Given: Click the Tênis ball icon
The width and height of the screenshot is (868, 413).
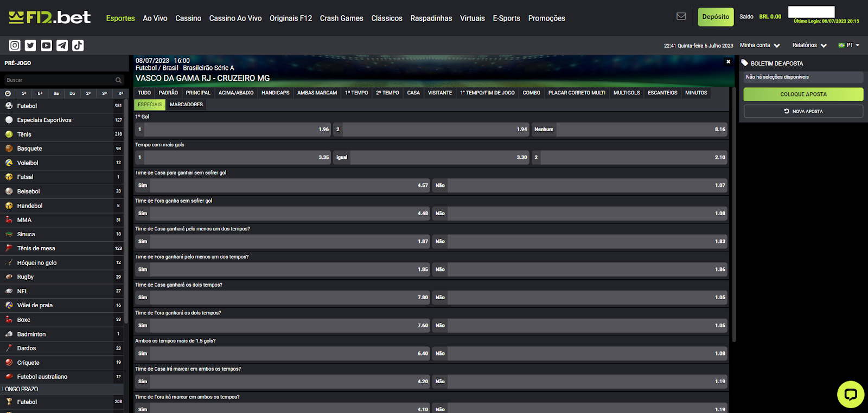Looking at the screenshot, I should [x=9, y=134].
